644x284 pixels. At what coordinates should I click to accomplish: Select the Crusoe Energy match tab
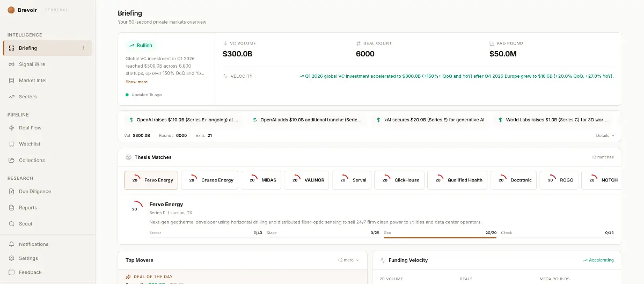click(x=209, y=180)
